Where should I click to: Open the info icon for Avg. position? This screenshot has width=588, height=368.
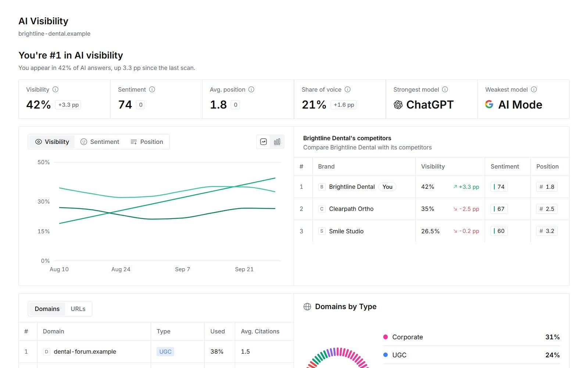pos(251,89)
